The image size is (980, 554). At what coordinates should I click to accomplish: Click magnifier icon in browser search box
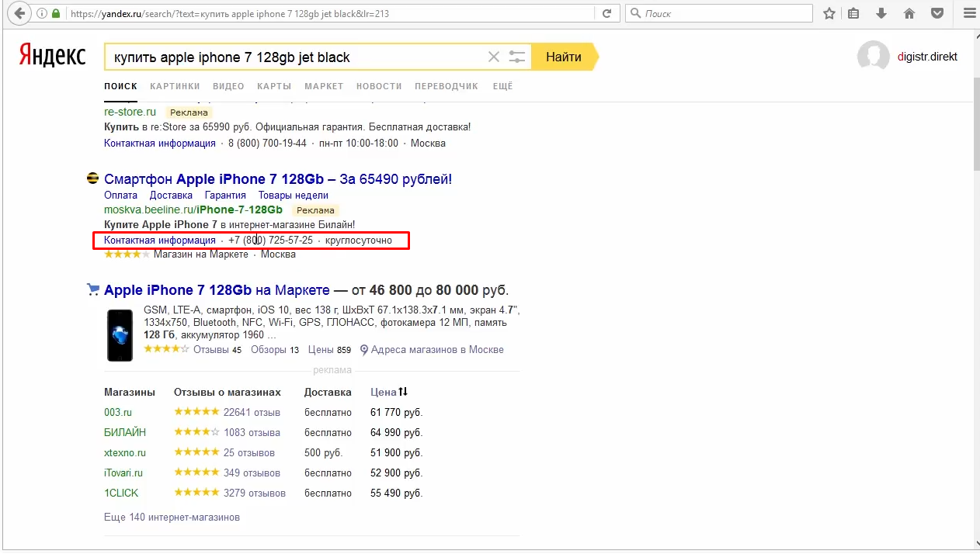point(635,14)
